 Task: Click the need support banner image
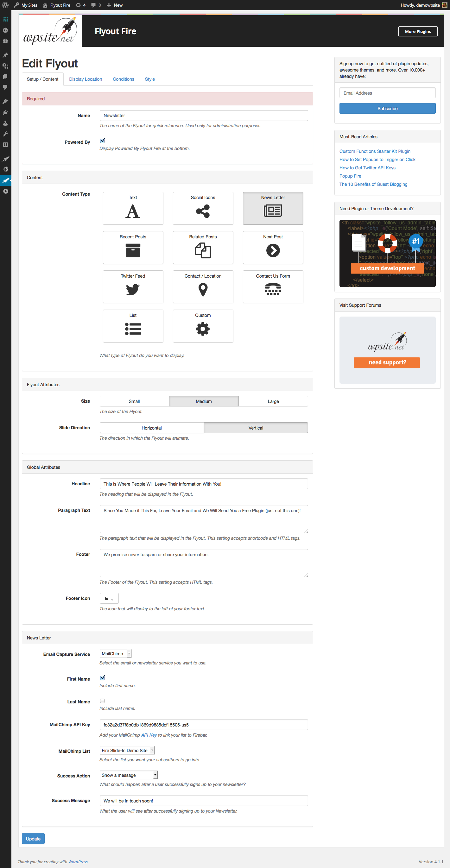[x=387, y=350]
